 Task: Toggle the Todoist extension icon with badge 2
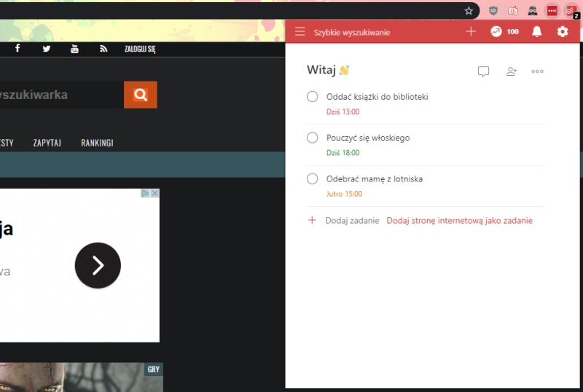pos(571,11)
